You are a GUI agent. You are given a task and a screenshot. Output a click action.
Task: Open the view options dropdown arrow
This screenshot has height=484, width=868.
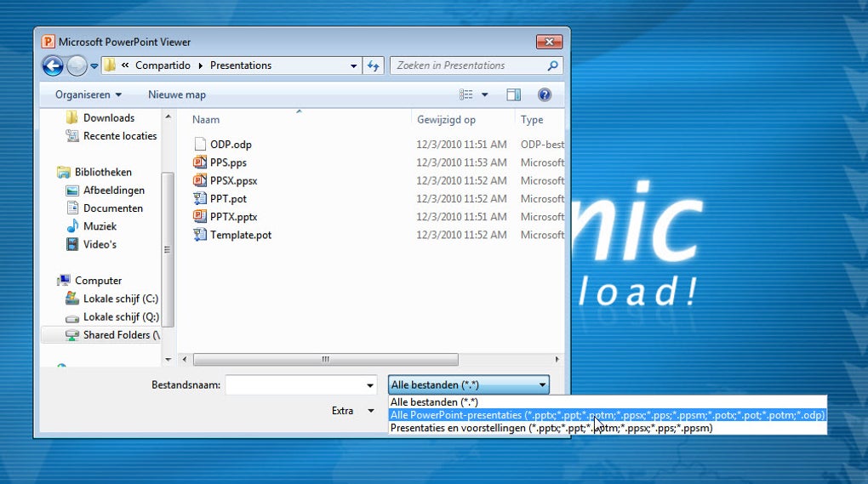[485, 94]
